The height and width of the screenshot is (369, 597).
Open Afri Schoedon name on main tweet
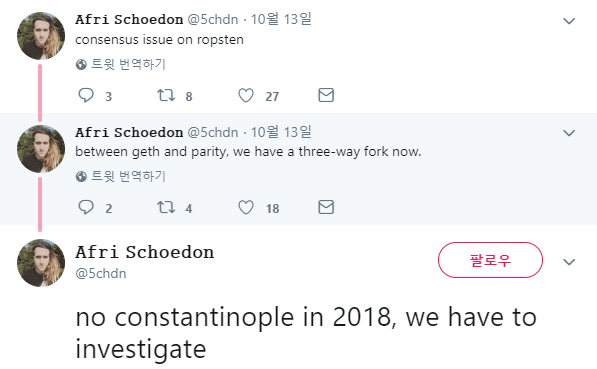coord(145,252)
